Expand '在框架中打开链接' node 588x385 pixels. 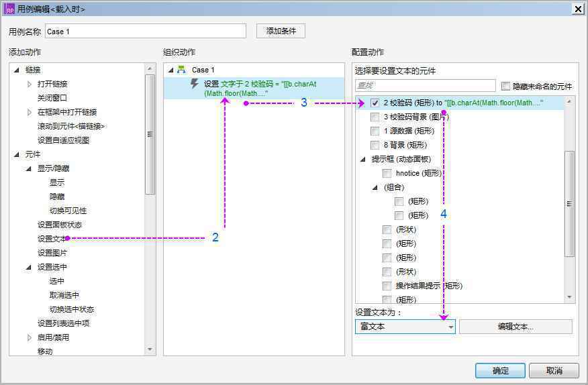30,112
